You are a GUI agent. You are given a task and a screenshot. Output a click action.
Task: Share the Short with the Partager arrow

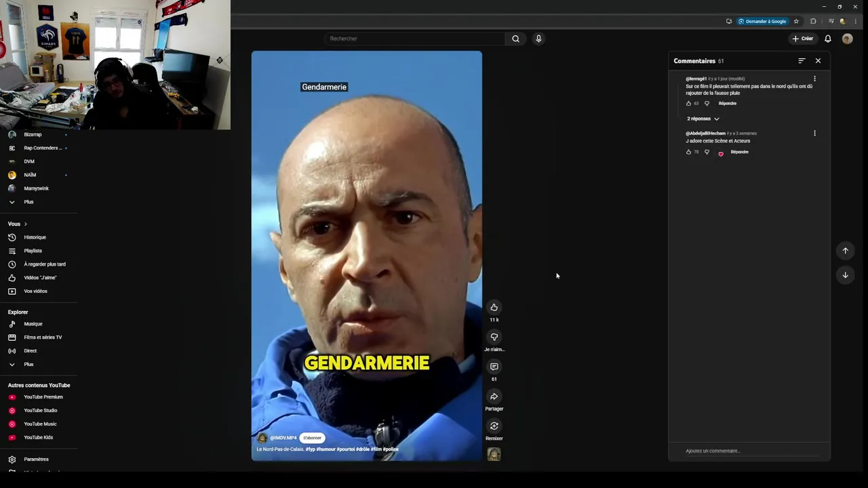[494, 396]
